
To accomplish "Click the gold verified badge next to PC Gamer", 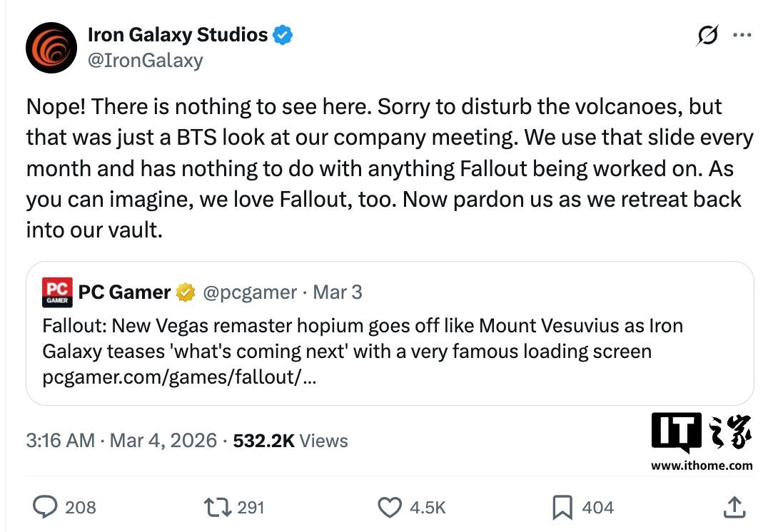I will (x=186, y=292).
